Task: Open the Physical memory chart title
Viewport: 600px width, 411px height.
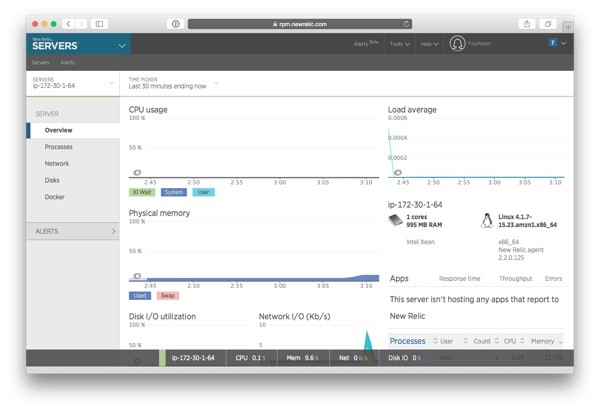Action: (159, 213)
